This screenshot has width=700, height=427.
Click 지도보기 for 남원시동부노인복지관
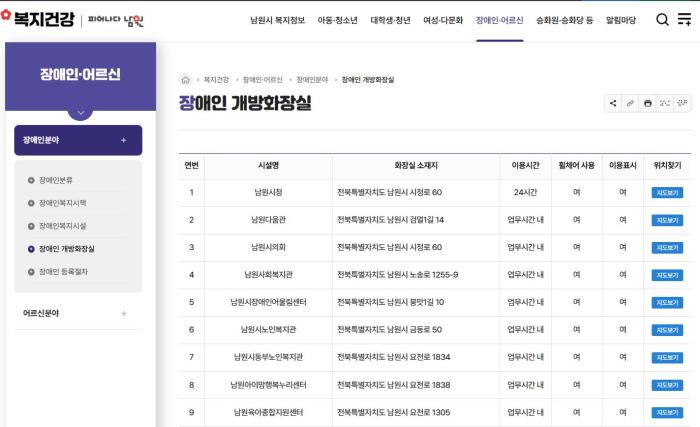[667, 357]
